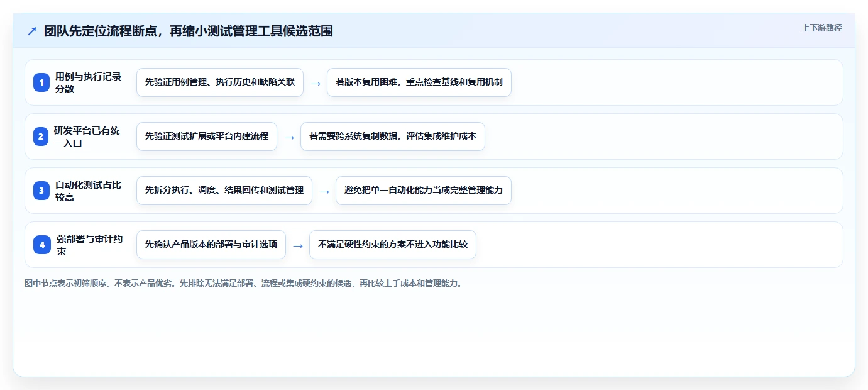This screenshot has width=868, height=390.
Task: Click the number 1 badge
Action: pyautogui.click(x=41, y=82)
